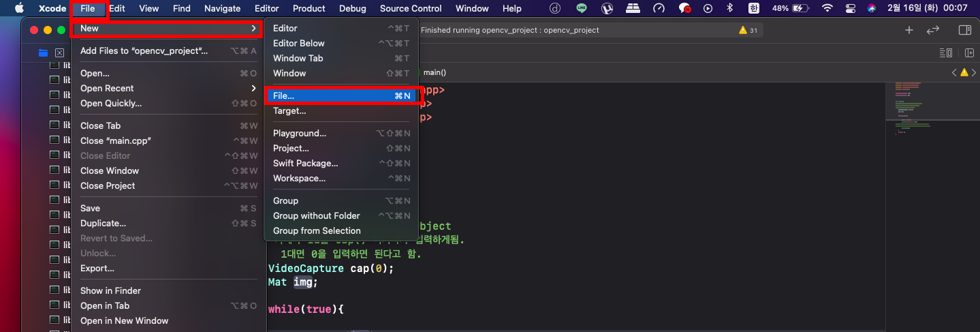Toggle the right inspector panel icon
The width and height of the screenshot is (980, 332).
[x=964, y=30]
